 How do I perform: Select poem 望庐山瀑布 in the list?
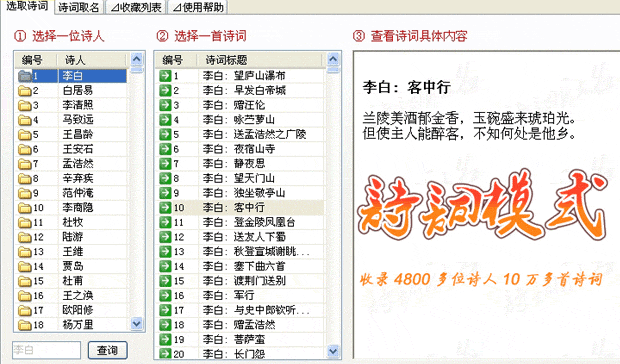(x=241, y=75)
